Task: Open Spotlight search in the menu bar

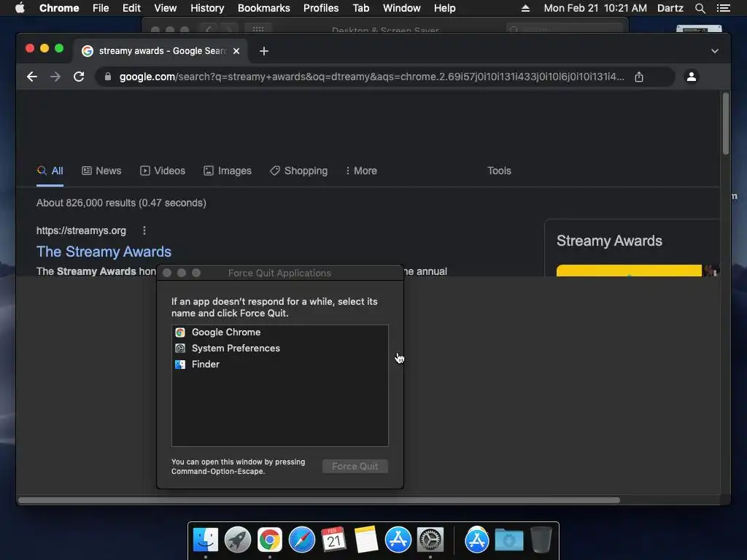Action: coord(700,8)
